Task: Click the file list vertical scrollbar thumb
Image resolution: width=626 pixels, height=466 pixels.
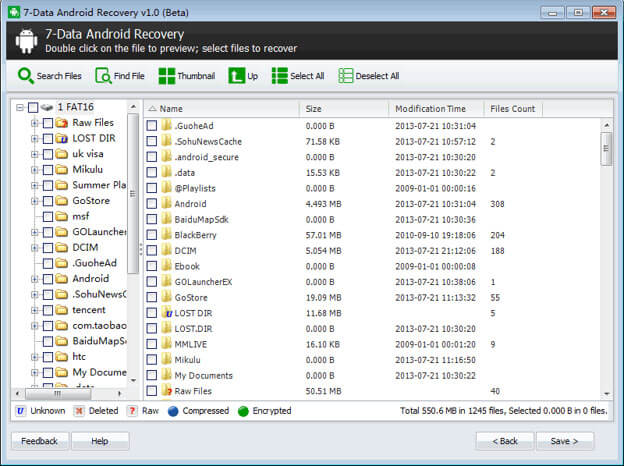Action: (606, 149)
